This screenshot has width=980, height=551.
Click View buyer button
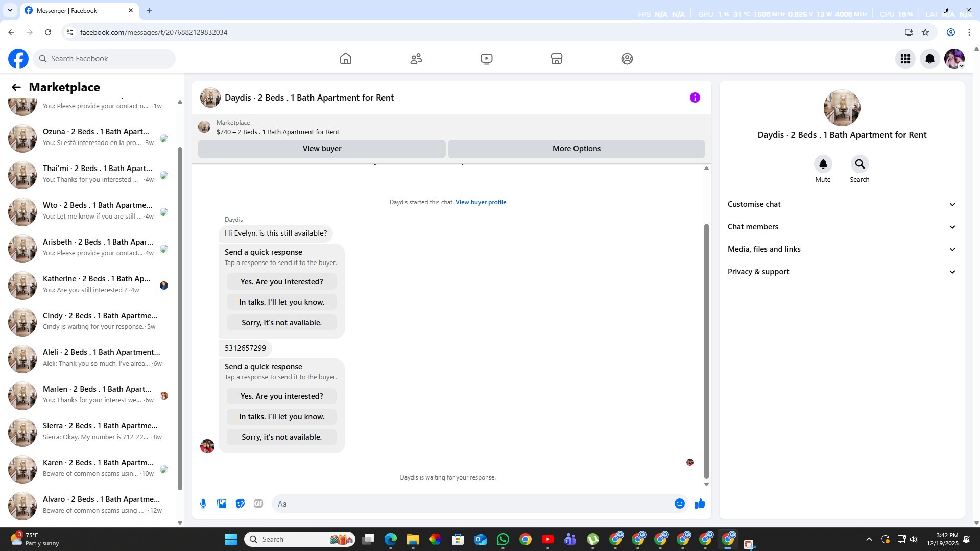(322, 149)
